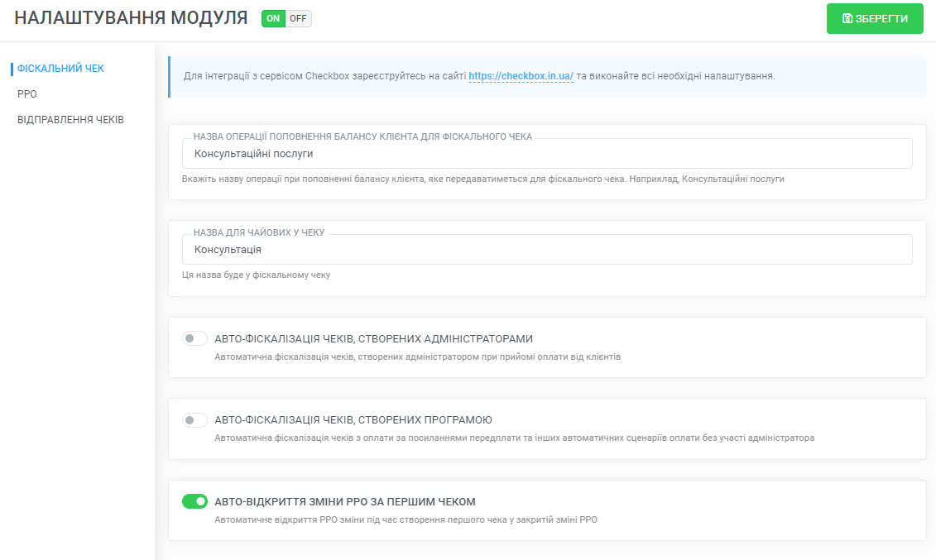Follow the https://checkbox.in.ua/ link
The width and height of the screenshot is (936, 560).
pos(521,76)
